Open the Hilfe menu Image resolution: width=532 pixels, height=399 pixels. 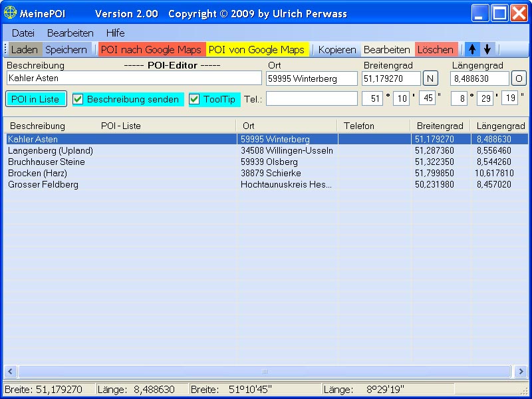coord(115,33)
